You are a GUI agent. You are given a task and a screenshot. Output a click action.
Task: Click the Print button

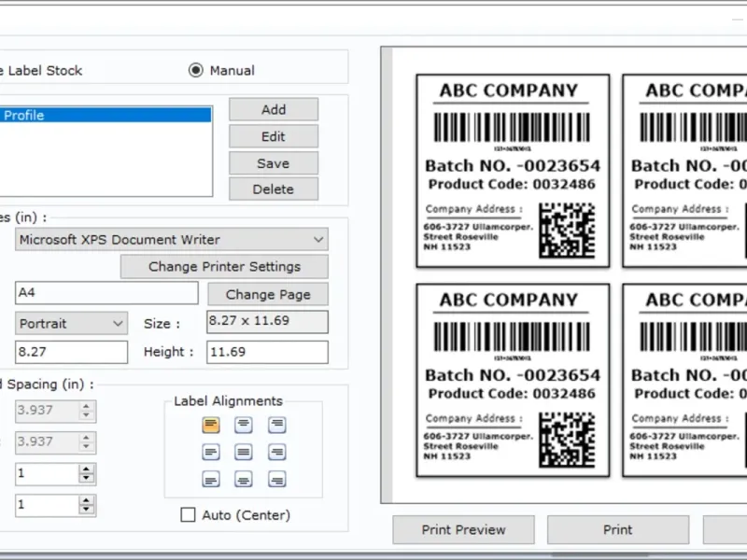pyautogui.click(x=618, y=529)
